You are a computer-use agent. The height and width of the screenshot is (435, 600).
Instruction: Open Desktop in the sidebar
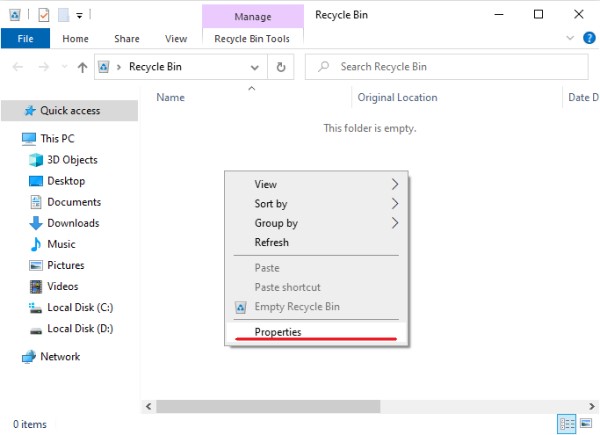66,181
